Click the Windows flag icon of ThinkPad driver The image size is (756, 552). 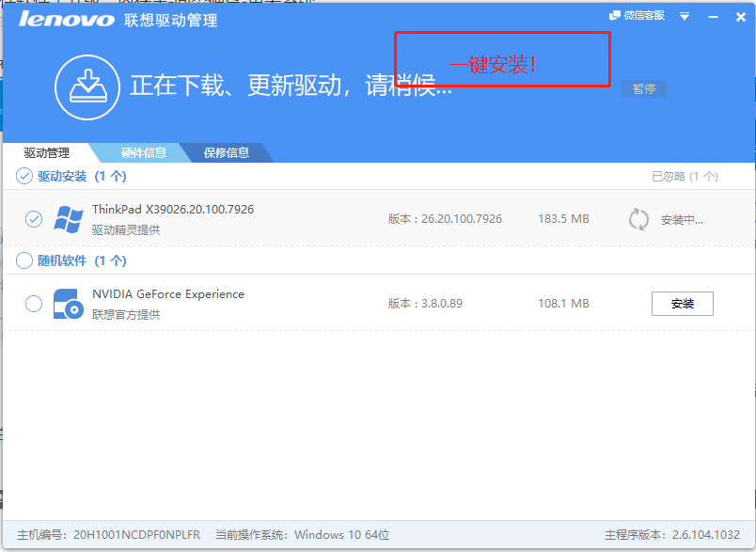[69, 219]
